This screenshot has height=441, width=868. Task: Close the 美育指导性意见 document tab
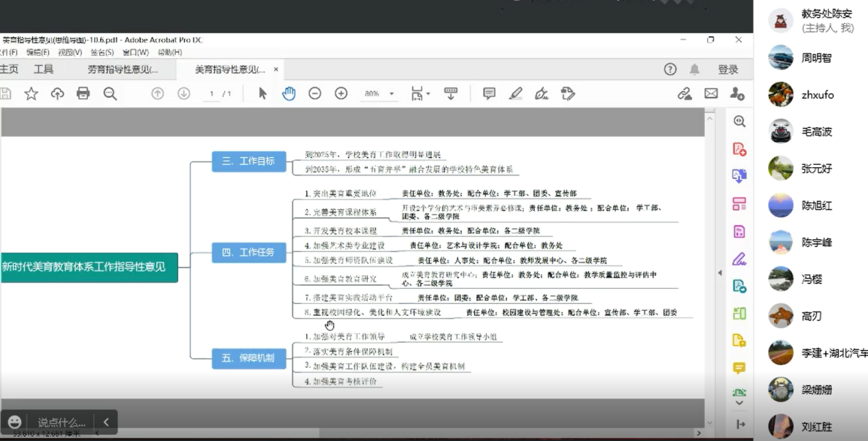coord(276,69)
